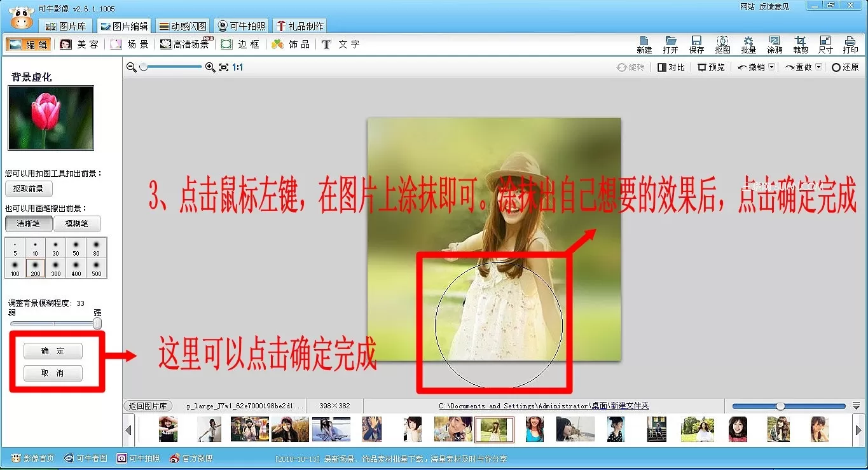Click the 对比 compare button

click(x=672, y=67)
